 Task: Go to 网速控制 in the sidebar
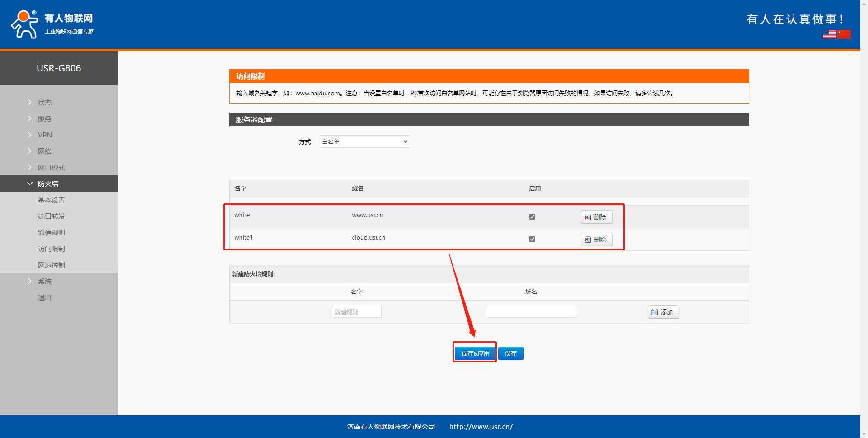tap(52, 265)
